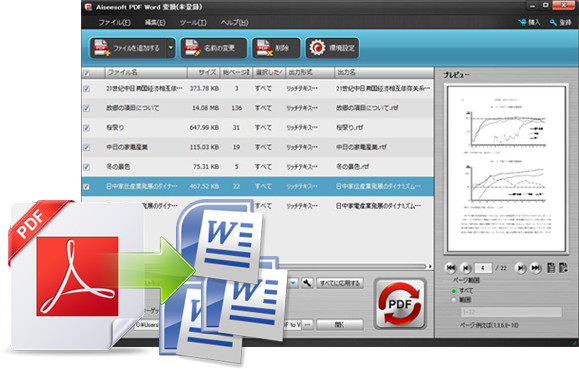Screen dimensions: 579x369
Task: Go to previous page in preview
Action: pyautogui.click(x=466, y=268)
